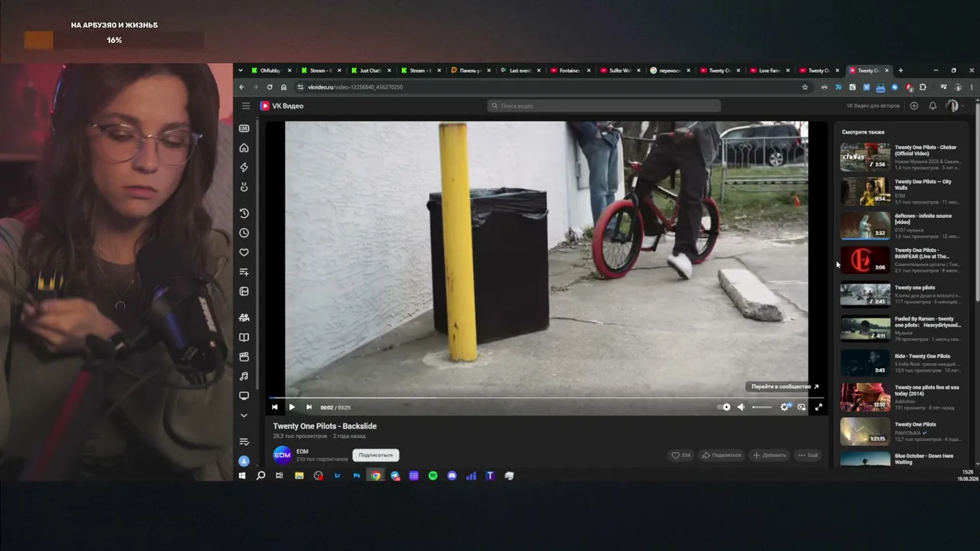Like the video with heart button
980x551 pixels.
(x=681, y=455)
